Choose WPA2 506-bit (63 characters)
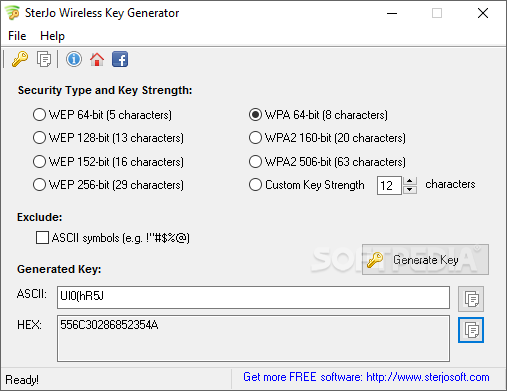Screen dimensions: 507x391 (327, 162)
